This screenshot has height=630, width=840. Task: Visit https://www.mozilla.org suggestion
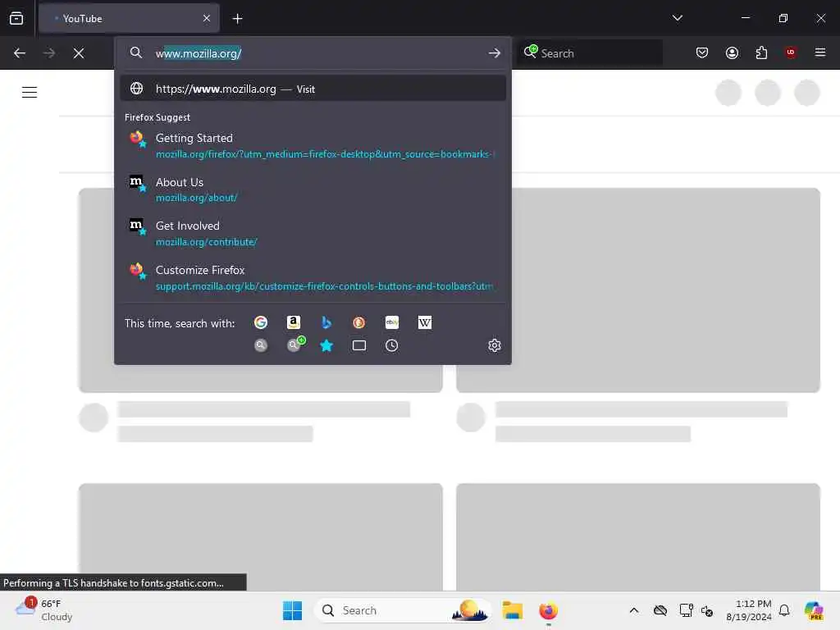[313, 89]
